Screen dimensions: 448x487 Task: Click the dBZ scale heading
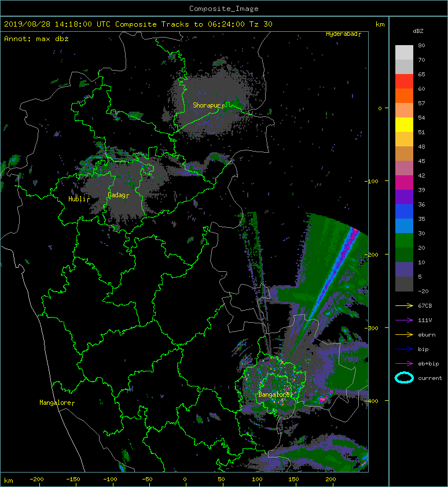418,31
